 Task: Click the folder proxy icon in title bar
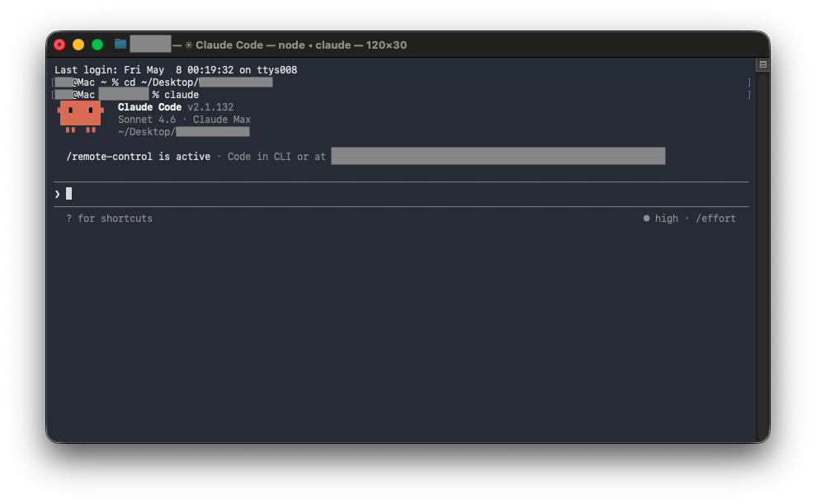click(x=120, y=45)
